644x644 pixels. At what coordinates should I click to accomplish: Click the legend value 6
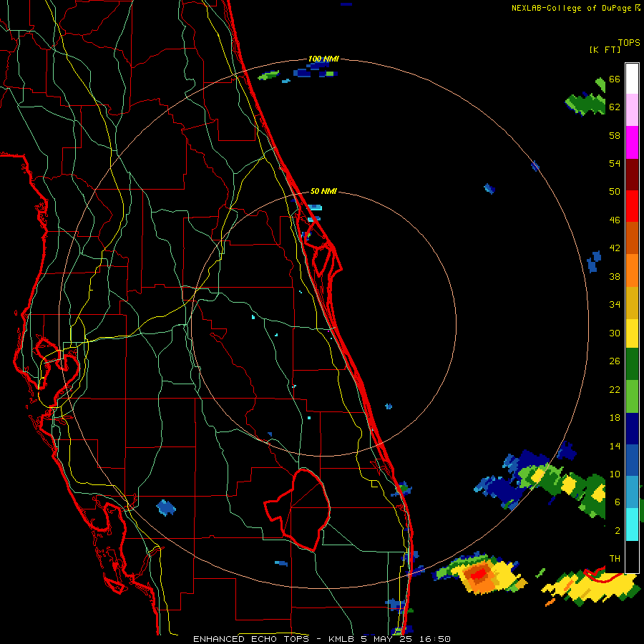[618, 502]
